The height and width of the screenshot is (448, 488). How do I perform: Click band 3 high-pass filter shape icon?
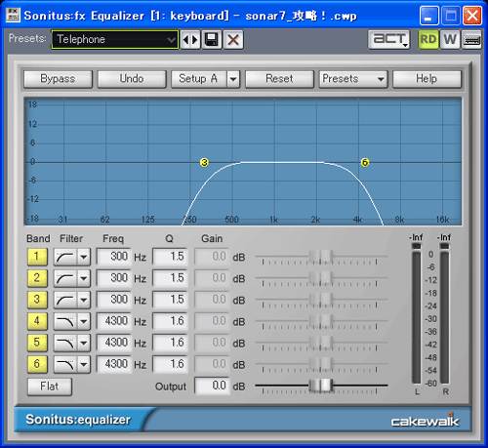[65, 300]
